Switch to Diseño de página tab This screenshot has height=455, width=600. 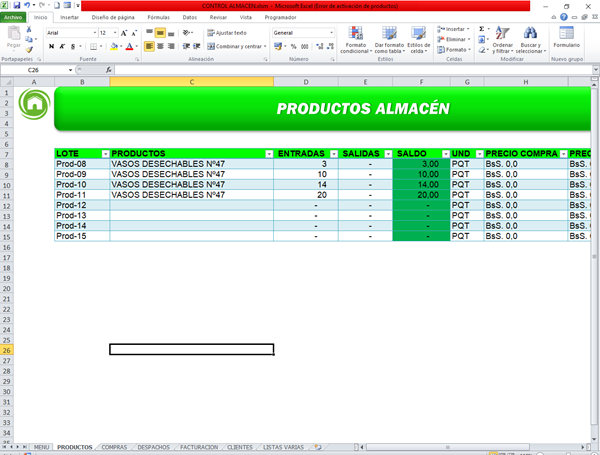pos(113,17)
